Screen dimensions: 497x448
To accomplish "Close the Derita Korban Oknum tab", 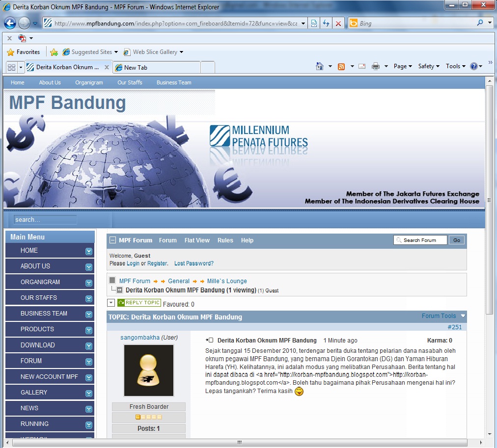I will point(107,67).
